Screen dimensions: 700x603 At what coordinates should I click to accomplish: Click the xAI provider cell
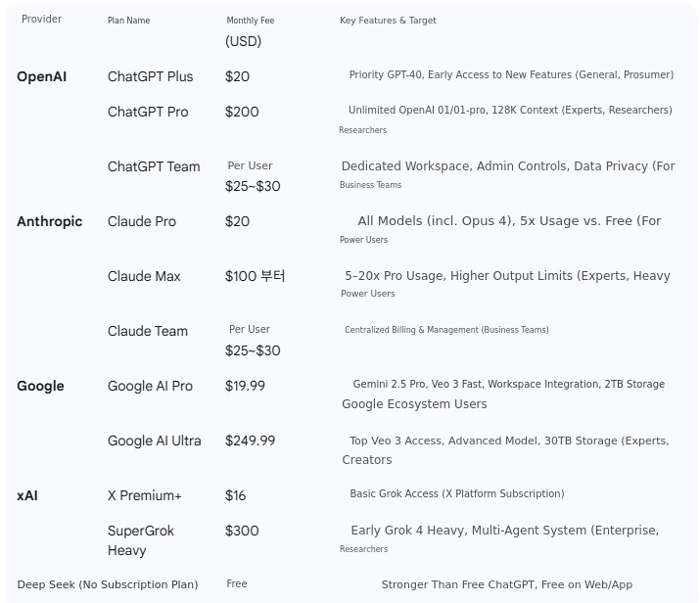coord(27,495)
